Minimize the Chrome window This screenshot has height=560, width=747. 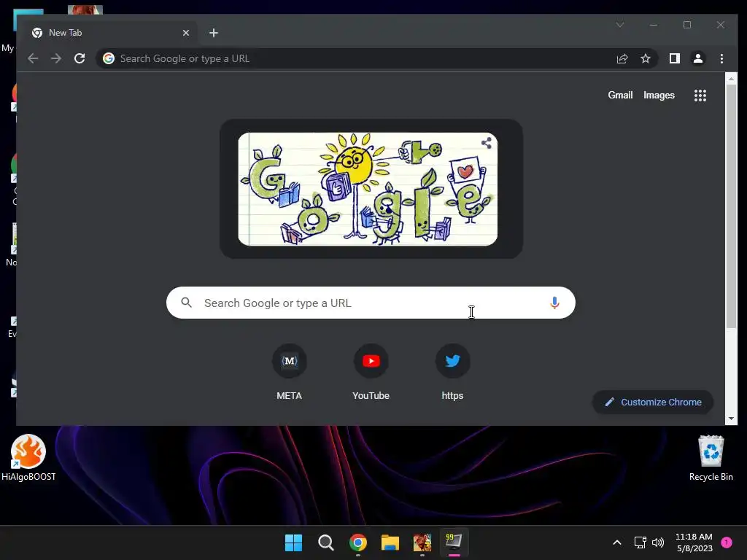click(654, 25)
